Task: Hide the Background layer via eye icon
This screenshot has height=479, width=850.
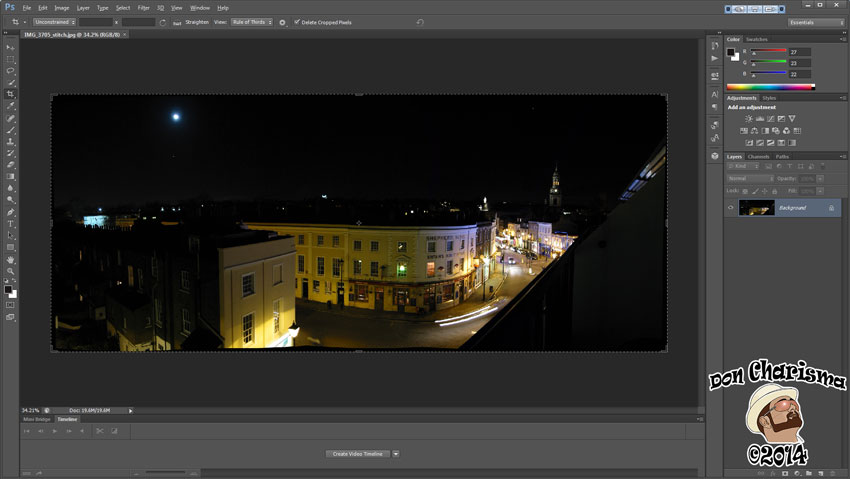Action: (x=731, y=207)
